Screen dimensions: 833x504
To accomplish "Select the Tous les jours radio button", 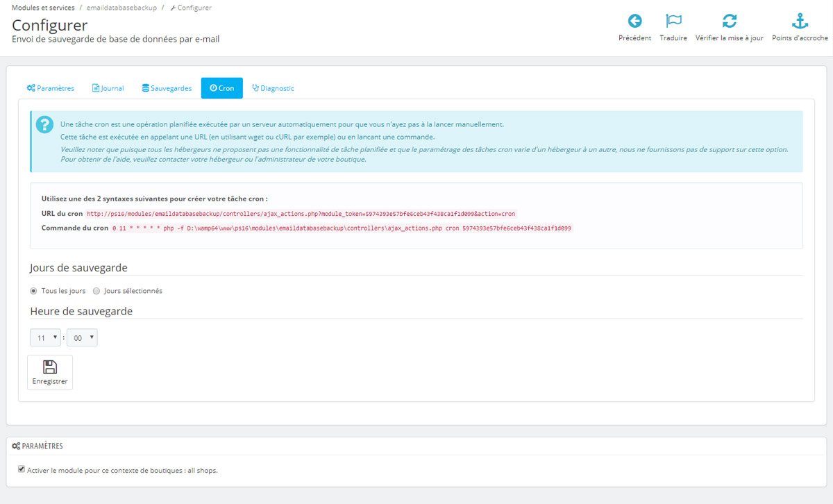I will coord(33,290).
